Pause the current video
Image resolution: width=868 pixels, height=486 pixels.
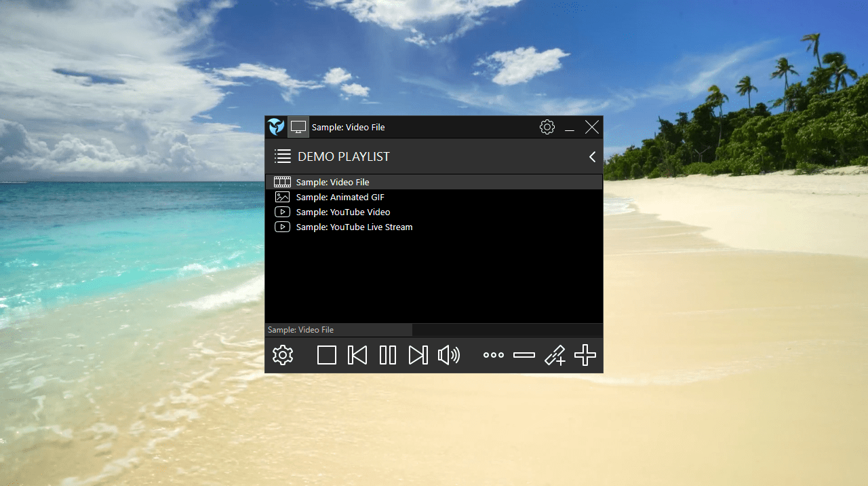(388, 355)
